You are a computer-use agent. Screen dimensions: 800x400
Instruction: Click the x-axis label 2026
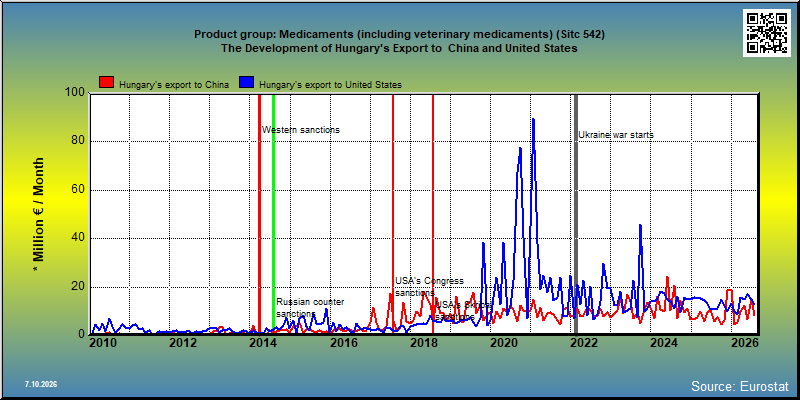743,343
